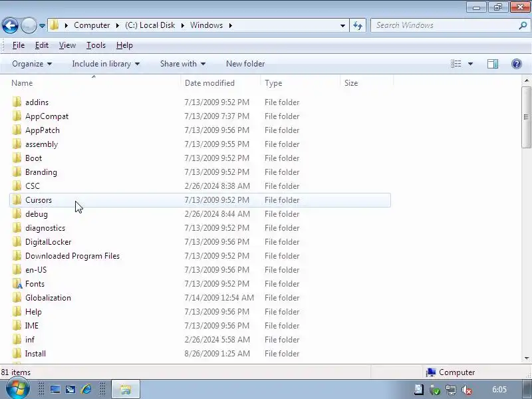
Task: Select Computer in address breadcrumb
Action: point(92,25)
